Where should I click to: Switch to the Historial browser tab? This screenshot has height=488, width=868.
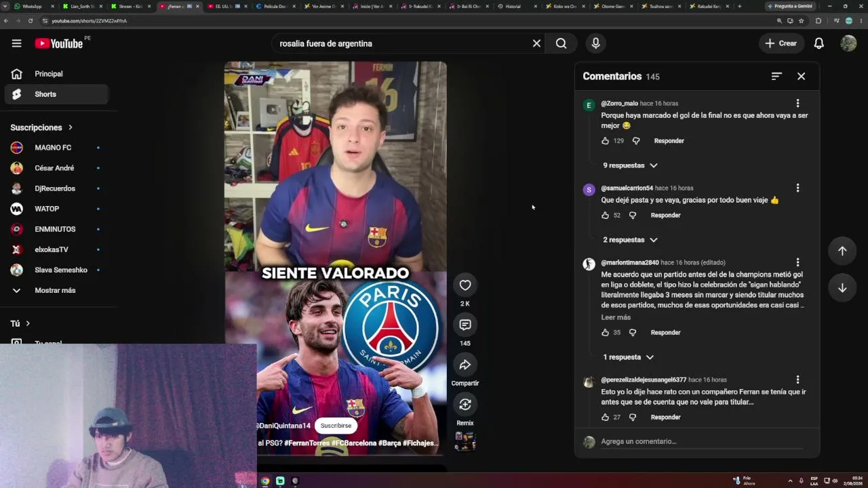pos(517,6)
